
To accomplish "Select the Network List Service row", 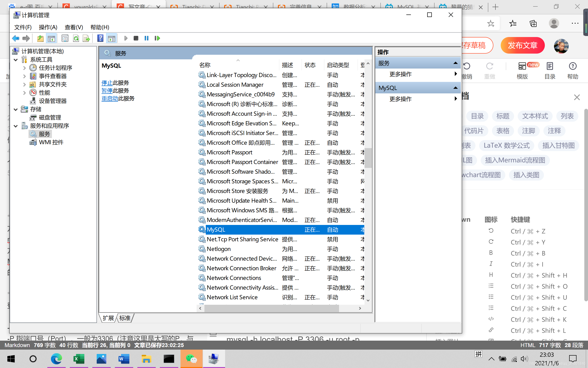I will tap(281, 297).
